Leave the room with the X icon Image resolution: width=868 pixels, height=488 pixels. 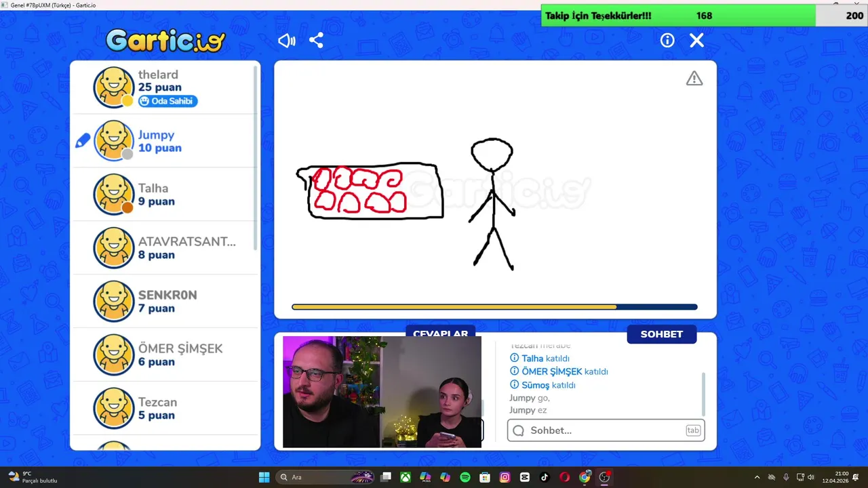coord(696,41)
